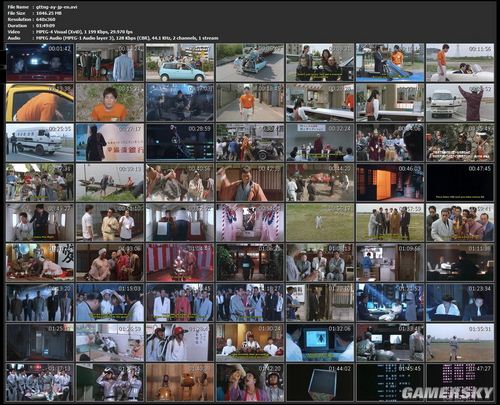Open the black frame at 00:47:45
Image resolution: width=500 pixels, height=405 pixels.
click(460, 182)
